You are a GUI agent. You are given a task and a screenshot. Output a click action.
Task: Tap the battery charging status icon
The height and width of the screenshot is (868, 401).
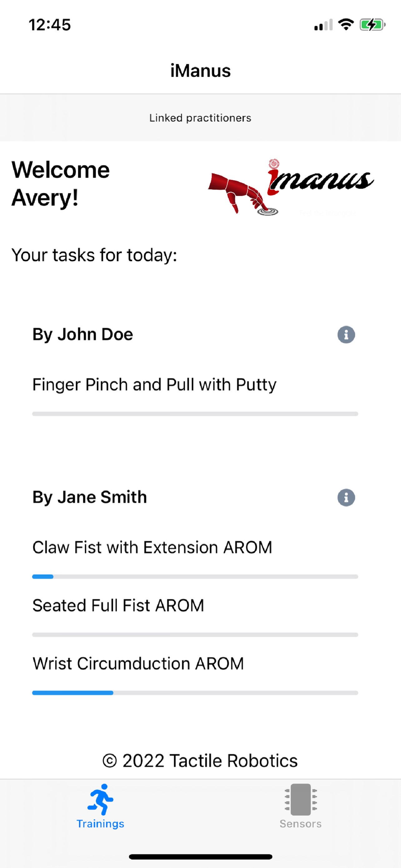click(372, 25)
